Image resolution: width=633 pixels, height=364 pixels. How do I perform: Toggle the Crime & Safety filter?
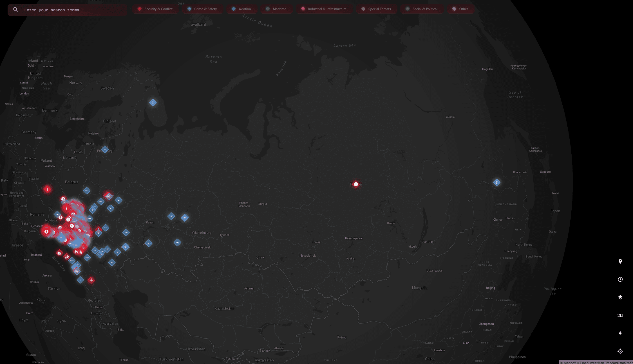pyautogui.click(x=202, y=9)
